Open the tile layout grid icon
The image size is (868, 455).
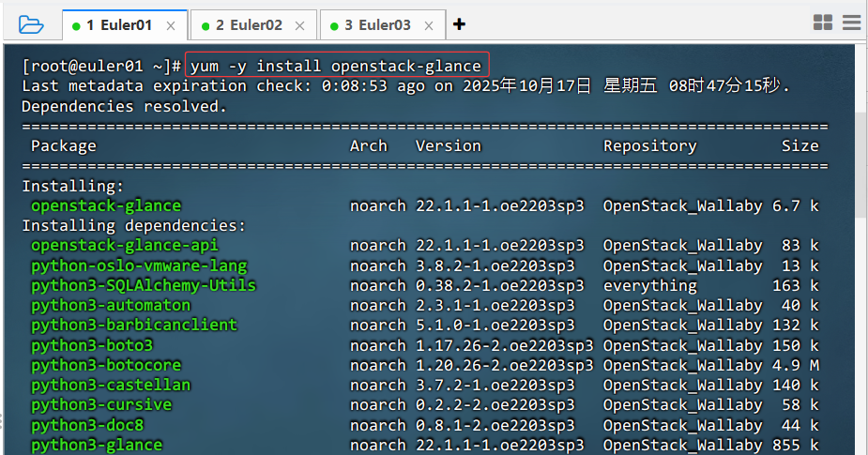pos(823,23)
